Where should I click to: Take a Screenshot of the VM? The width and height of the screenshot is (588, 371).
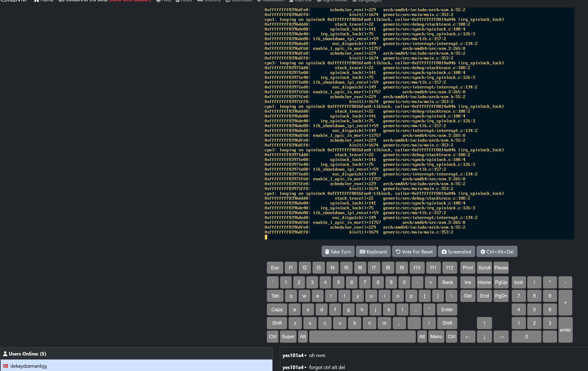pos(456,251)
